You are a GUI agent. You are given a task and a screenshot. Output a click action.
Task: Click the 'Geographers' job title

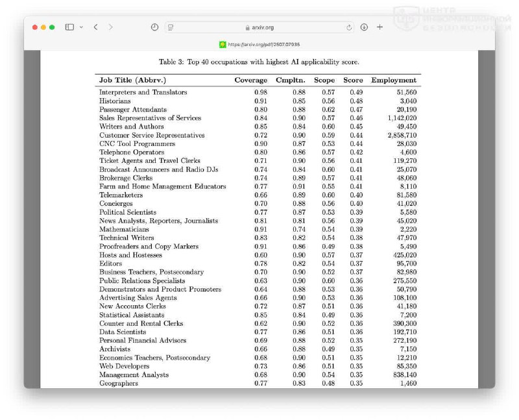tap(119, 384)
